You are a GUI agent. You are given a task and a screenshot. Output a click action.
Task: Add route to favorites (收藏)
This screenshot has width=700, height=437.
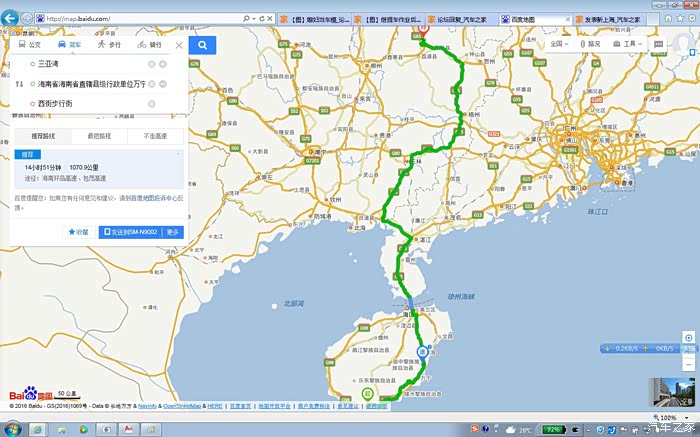tap(78, 231)
